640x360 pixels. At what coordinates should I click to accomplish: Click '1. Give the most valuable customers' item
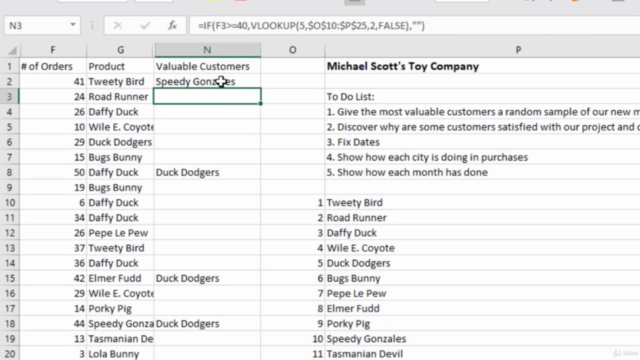click(483, 112)
